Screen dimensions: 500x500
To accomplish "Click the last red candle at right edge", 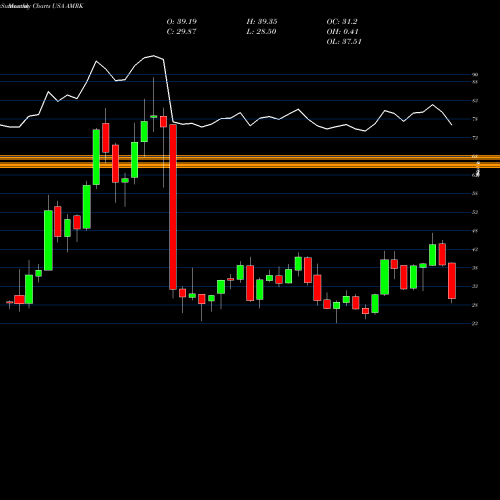I will (452, 281).
